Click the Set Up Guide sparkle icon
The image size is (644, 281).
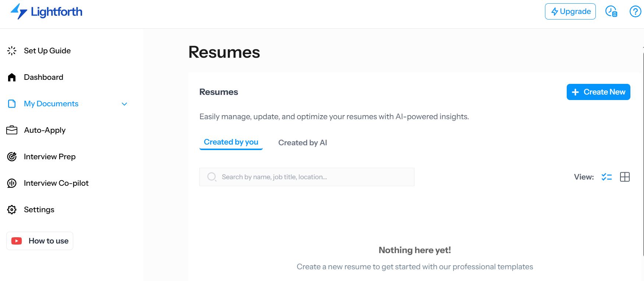coord(12,51)
